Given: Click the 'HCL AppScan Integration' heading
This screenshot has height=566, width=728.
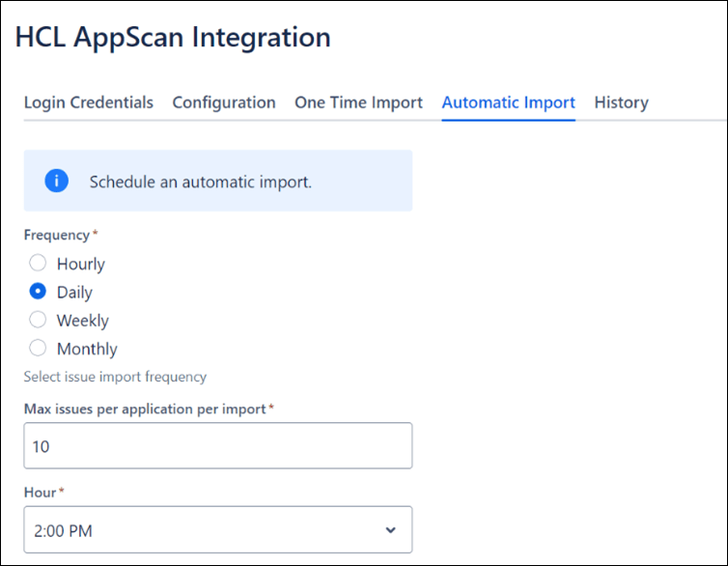Looking at the screenshot, I should [x=173, y=37].
